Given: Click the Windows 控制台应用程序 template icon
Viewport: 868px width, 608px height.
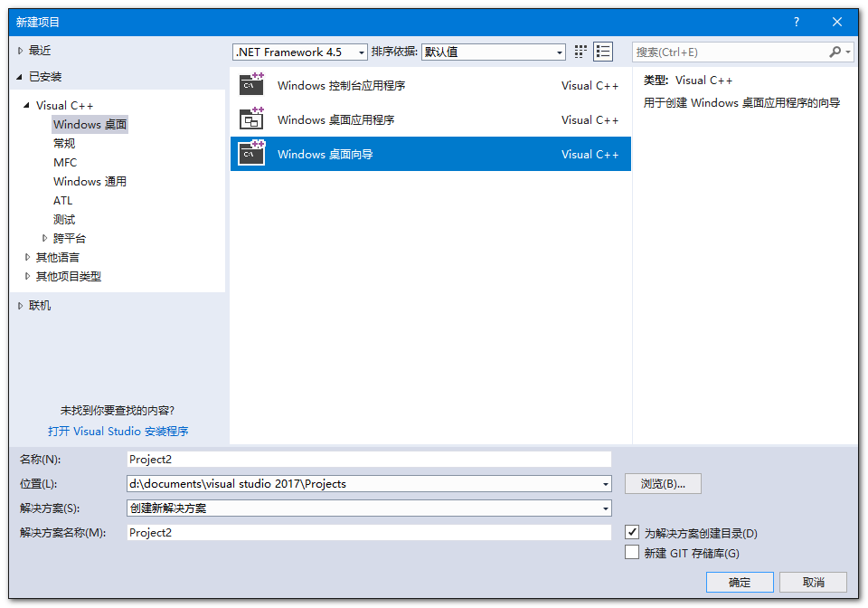Looking at the screenshot, I should pyautogui.click(x=252, y=84).
